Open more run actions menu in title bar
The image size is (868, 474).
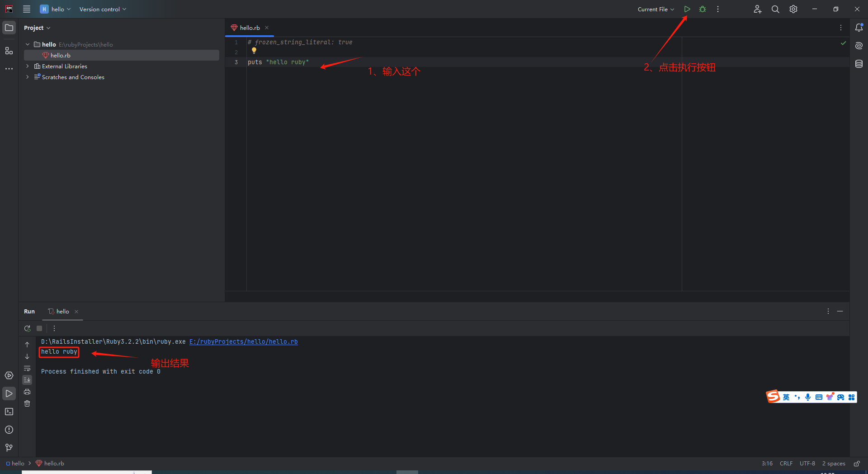pyautogui.click(x=718, y=9)
